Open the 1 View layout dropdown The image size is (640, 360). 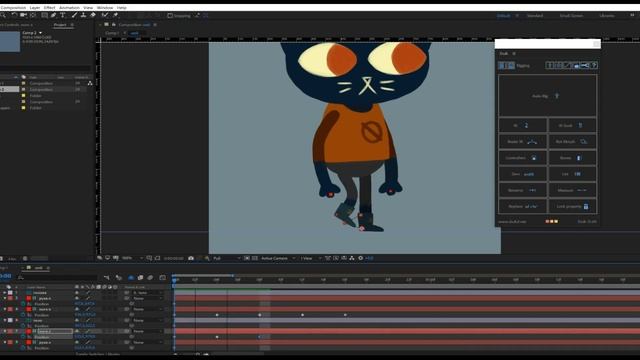tap(311, 258)
